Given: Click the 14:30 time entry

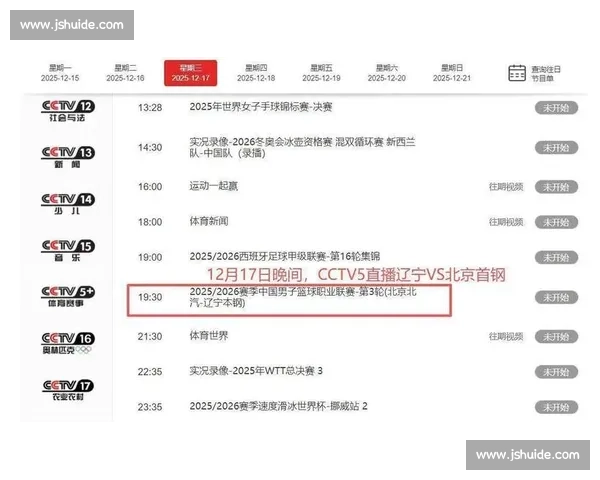Looking at the screenshot, I should (x=150, y=147).
